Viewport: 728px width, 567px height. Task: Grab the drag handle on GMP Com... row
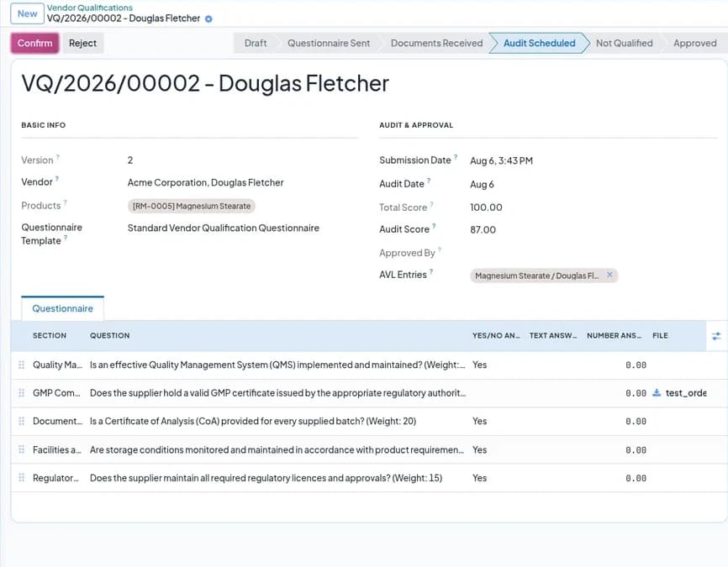click(21, 393)
